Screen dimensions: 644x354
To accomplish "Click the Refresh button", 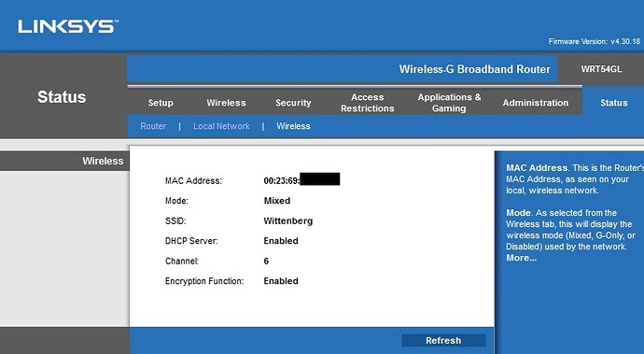I will (443, 340).
